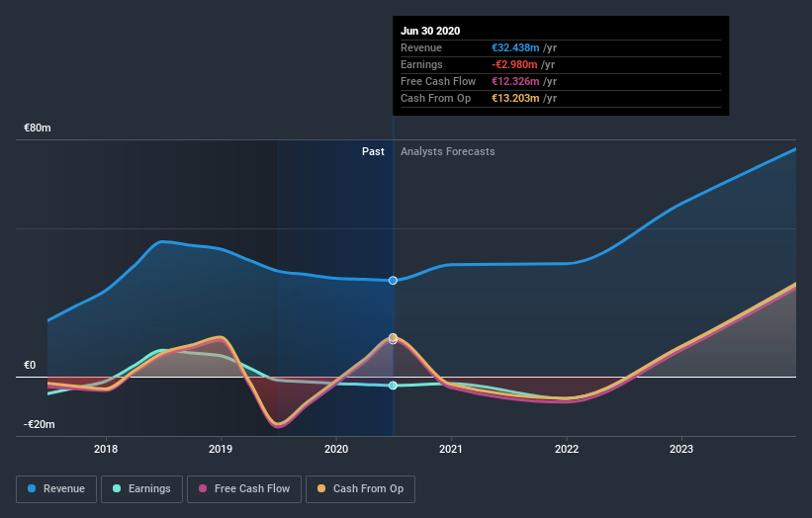Screen dimensions: 812x518
Task: Click the tooltip date 'Jun 30 2020'
Action: click(430, 31)
